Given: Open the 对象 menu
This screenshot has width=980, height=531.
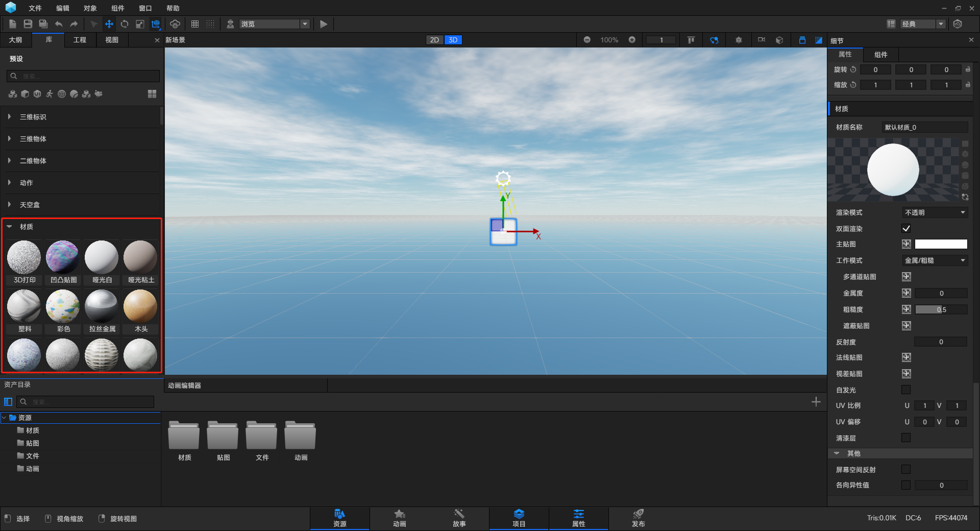Looking at the screenshot, I should point(90,8).
